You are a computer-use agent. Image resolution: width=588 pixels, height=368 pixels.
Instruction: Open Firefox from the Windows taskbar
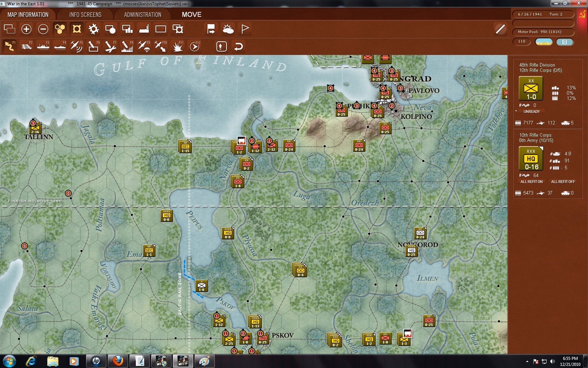tap(118, 361)
